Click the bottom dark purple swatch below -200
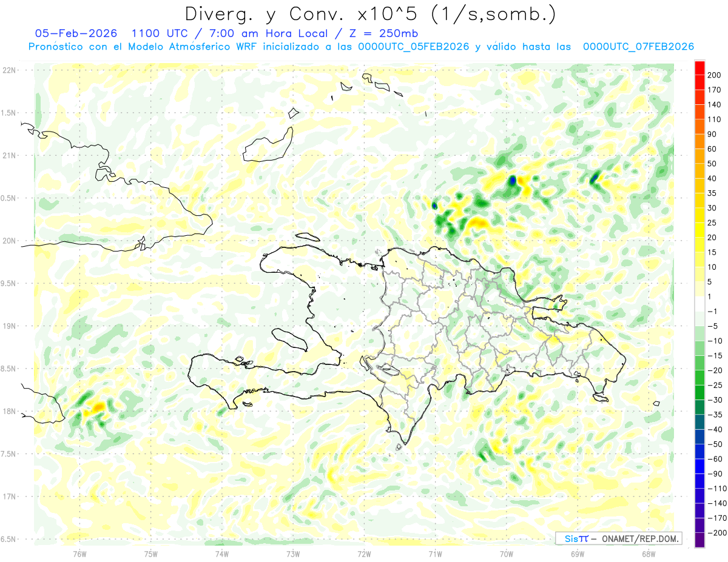Viewport: 728px width, 562px height. coord(699,540)
